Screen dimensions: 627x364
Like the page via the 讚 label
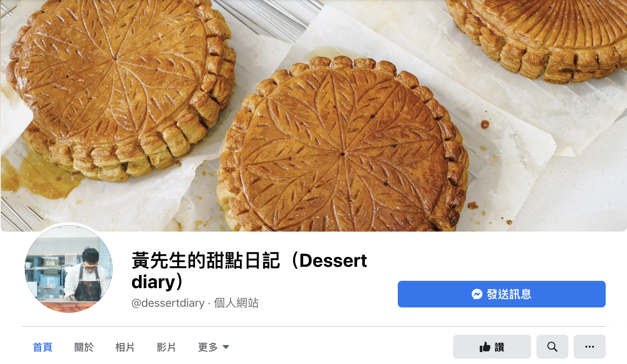(x=499, y=347)
